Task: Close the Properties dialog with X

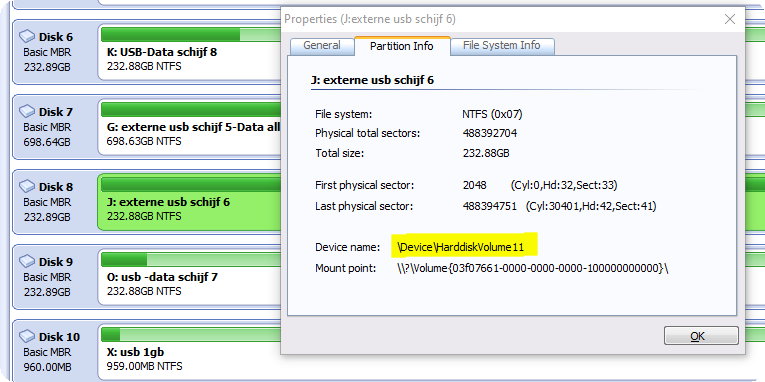Action: point(729,20)
